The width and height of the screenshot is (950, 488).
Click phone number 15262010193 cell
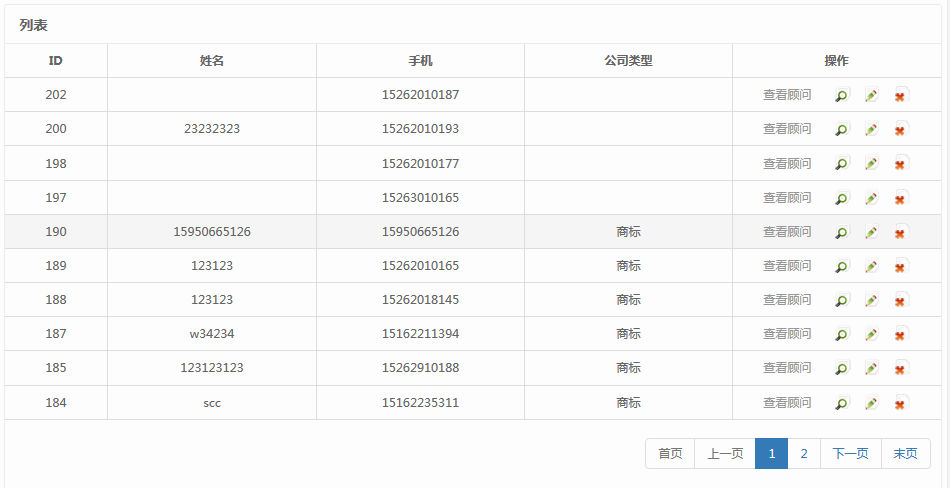[420, 129]
